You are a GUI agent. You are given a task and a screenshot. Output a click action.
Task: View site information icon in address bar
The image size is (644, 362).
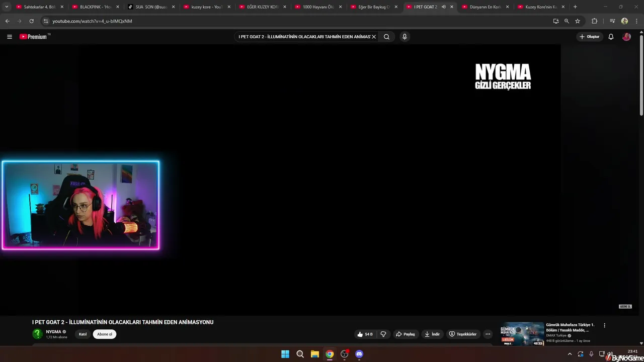45,21
